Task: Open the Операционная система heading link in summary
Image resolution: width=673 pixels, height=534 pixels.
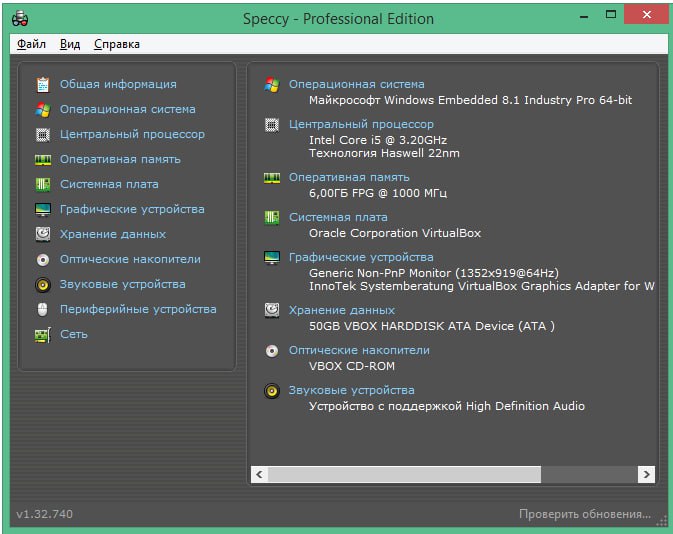Action: [x=357, y=84]
